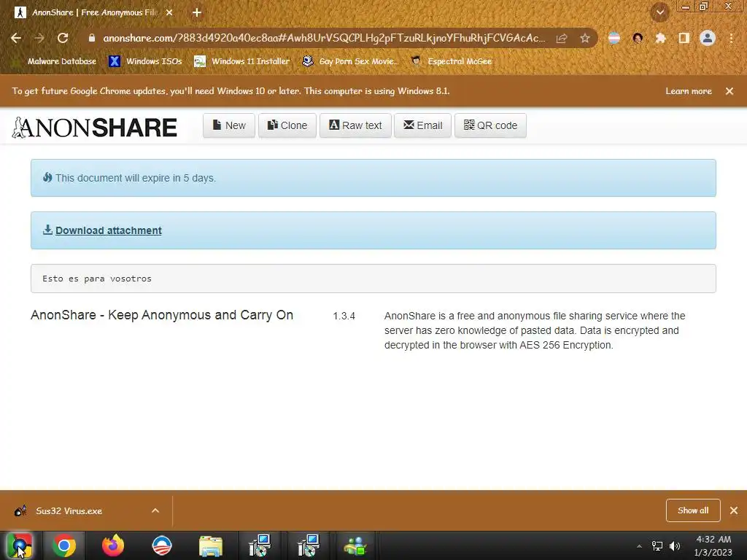
Task: Close the AnonShare tab
Action: pos(169,13)
